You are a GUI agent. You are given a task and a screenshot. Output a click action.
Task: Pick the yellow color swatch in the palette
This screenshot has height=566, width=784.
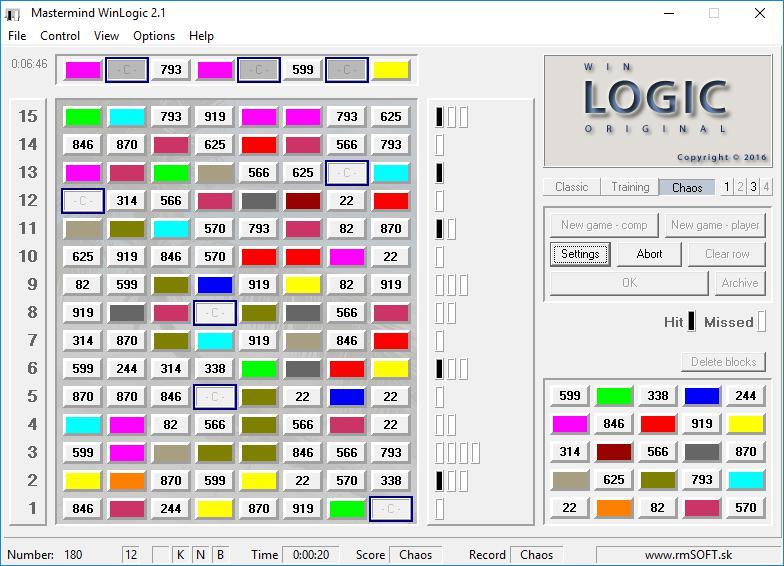pos(746,424)
